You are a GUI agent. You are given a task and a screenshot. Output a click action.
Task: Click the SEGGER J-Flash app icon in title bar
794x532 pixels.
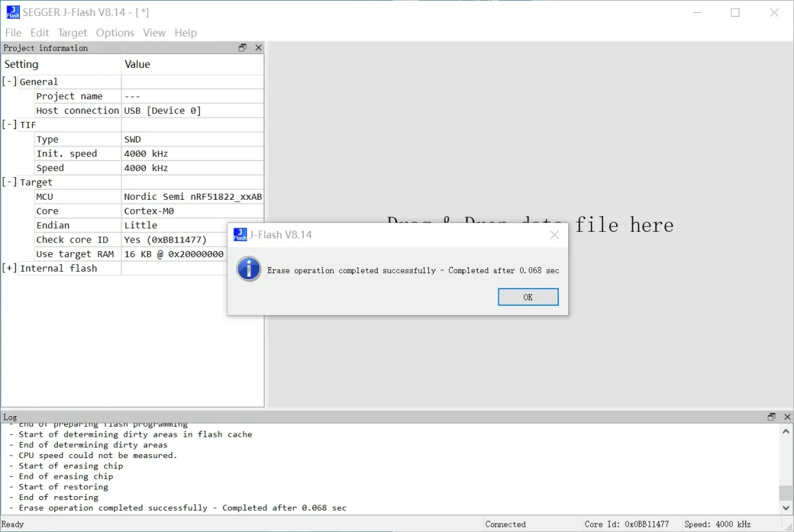pyautogui.click(x=13, y=12)
